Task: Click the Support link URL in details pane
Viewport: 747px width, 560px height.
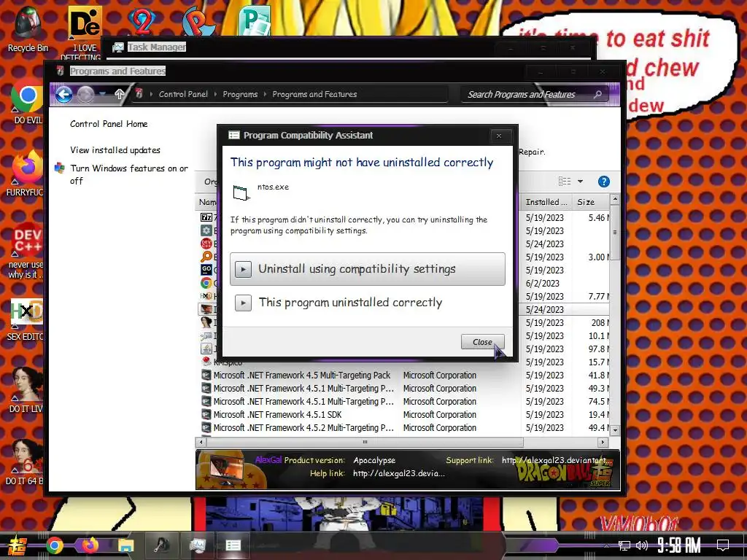Action: click(x=557, y=460)
